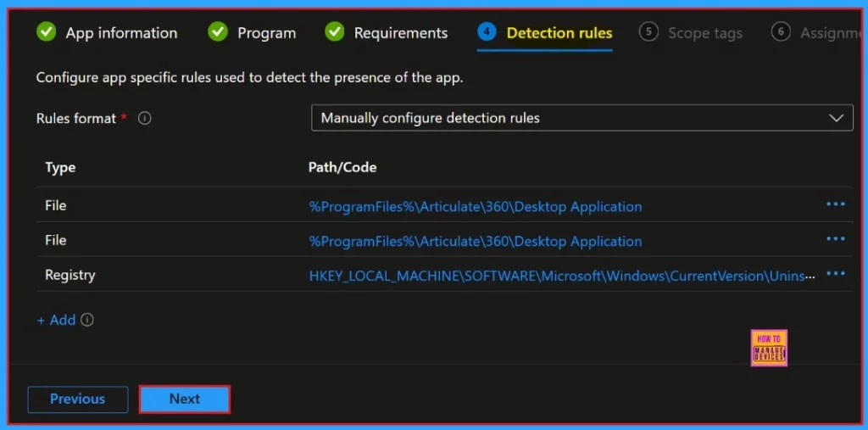
Task: Open the HKEY_LOCAL_MACHINE registry rule link
Action: (562, 276)
